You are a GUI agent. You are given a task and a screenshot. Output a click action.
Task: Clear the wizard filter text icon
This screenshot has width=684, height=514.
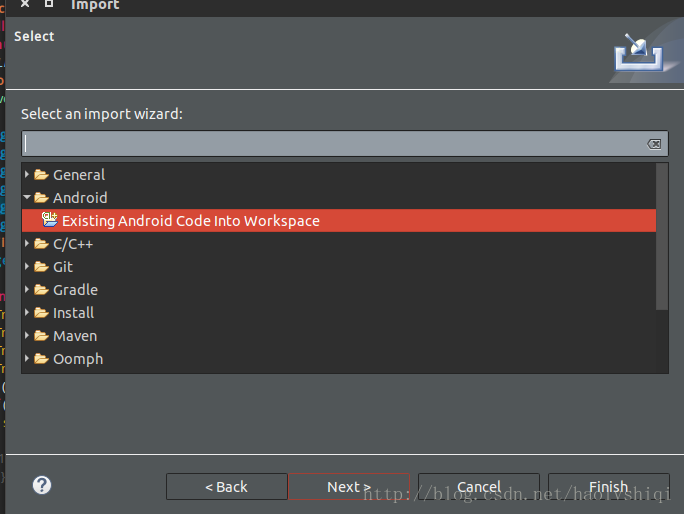click(x=654, y=144)
